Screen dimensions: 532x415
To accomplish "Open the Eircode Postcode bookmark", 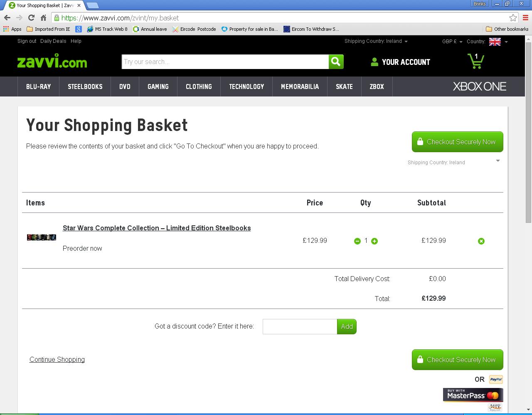I will [x=194, y=29].
